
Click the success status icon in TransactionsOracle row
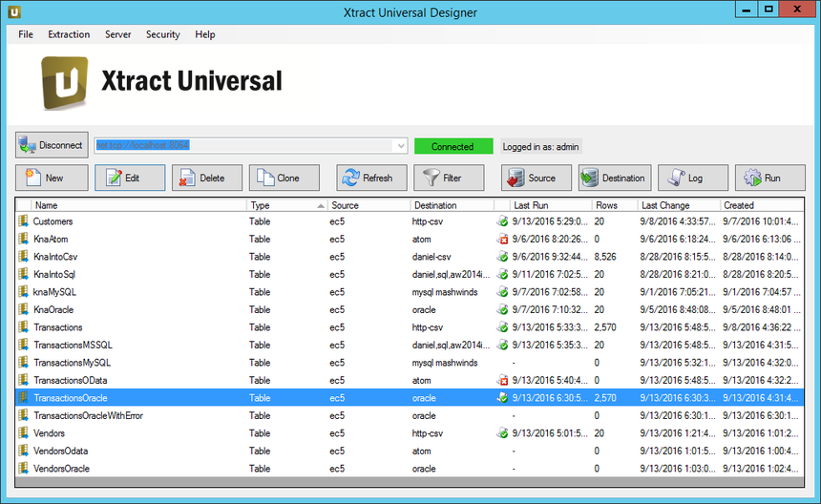503,398
